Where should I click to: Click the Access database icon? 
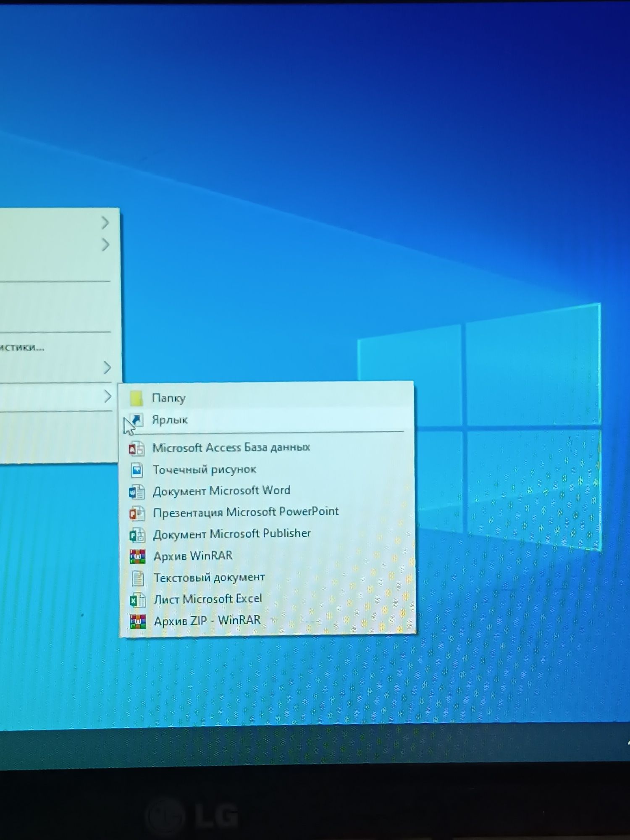click(136, 448)
